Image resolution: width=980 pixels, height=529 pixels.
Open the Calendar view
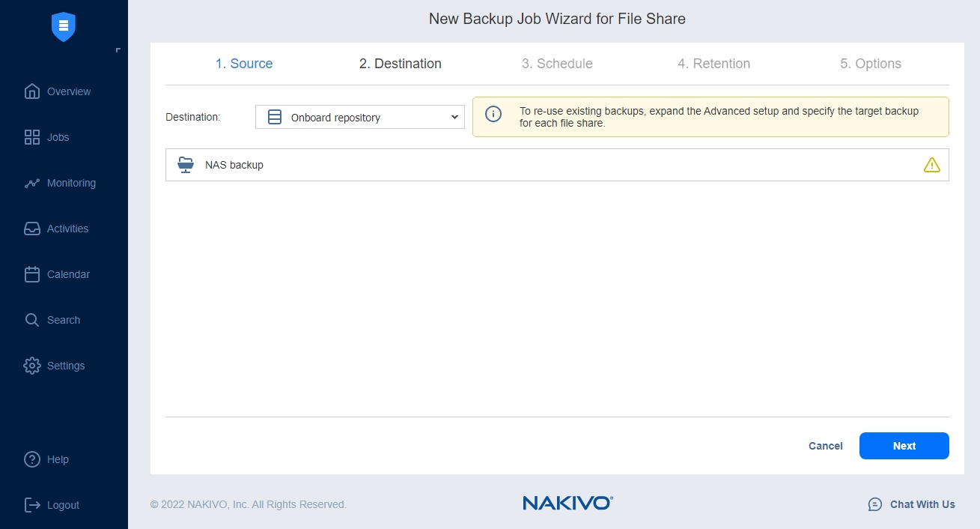32,273
